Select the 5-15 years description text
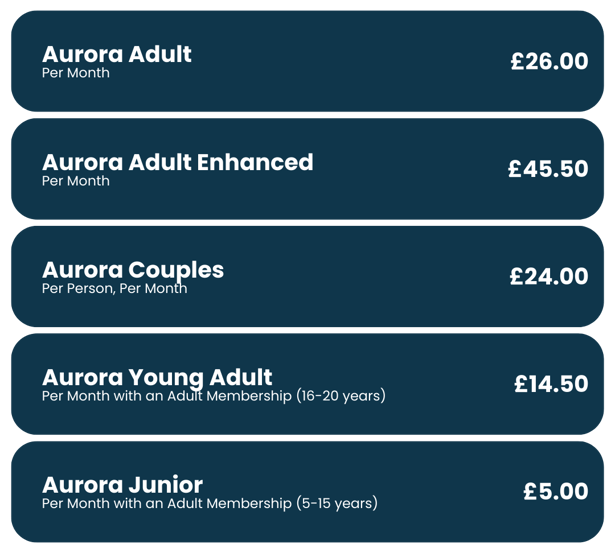Image resolution: width=615 pixels, height=553 pixels. click(x=209, y=504)
